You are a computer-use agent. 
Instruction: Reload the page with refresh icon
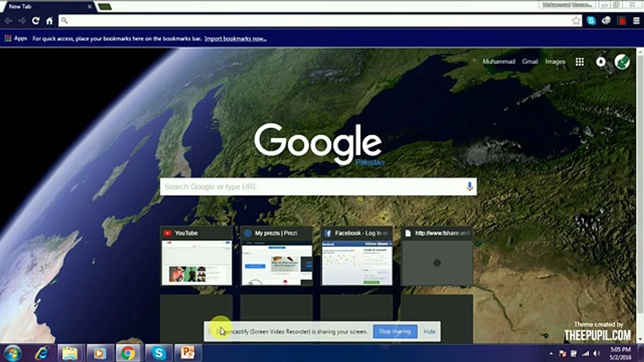36,21
